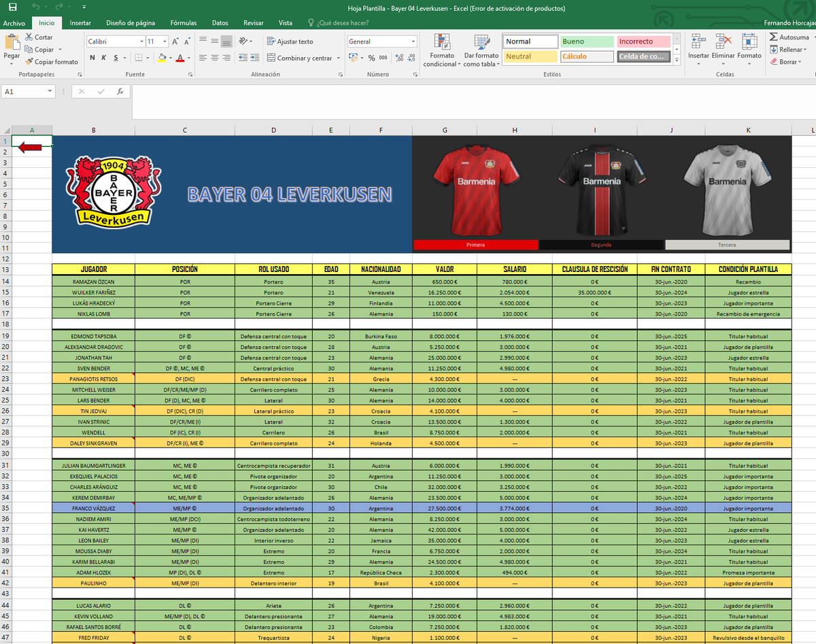The width and height of the screenshot is (816, 644).
Task: Switch to the Datos tab
Action: [x=220, y=23]
